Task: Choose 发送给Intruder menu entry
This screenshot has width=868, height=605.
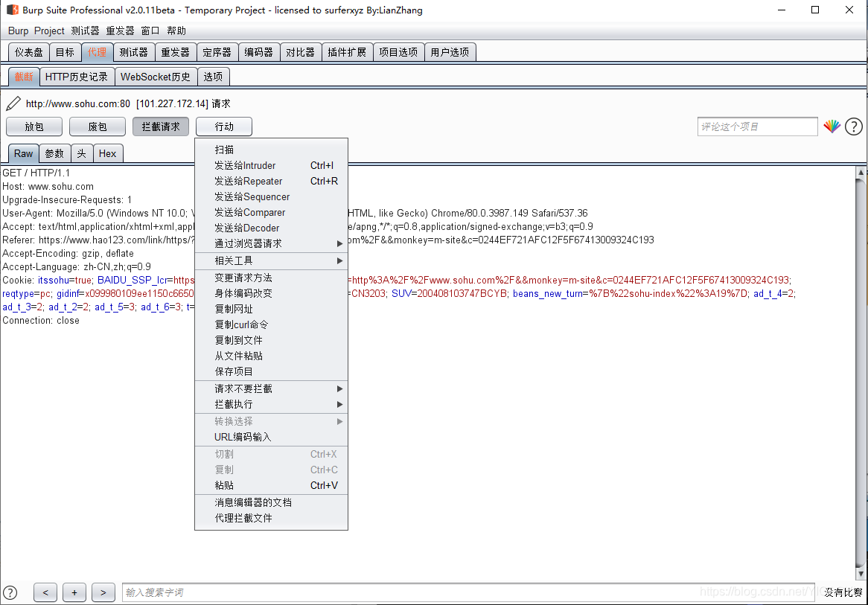Action: pos(271,165)
